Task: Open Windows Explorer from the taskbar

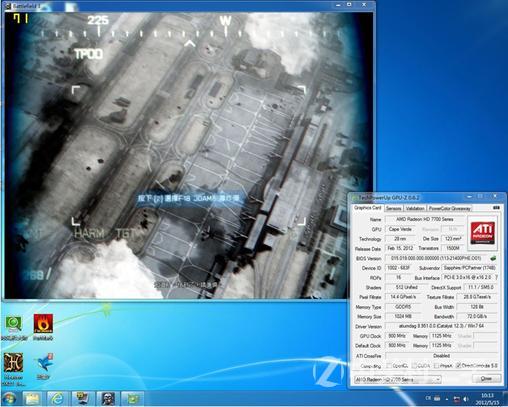Action: tap(32, 399)
